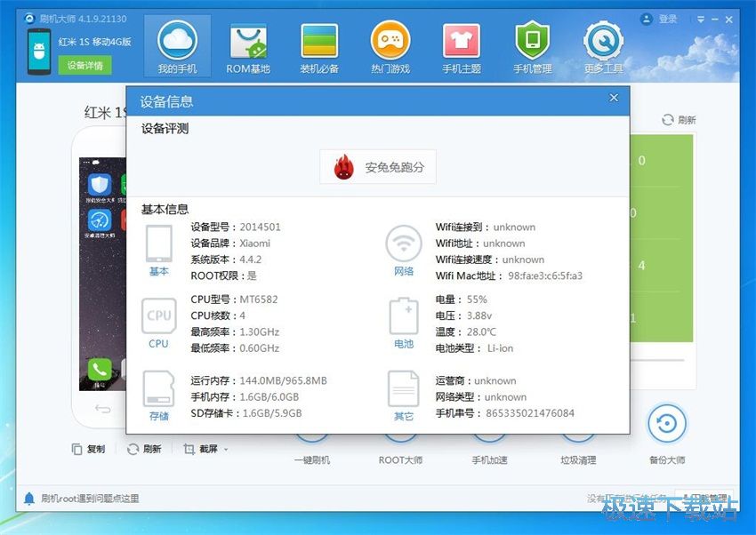Click the 安卓清理大师 app icon on phone
This screenshot has height=535, width=756.
click(100, 220)
